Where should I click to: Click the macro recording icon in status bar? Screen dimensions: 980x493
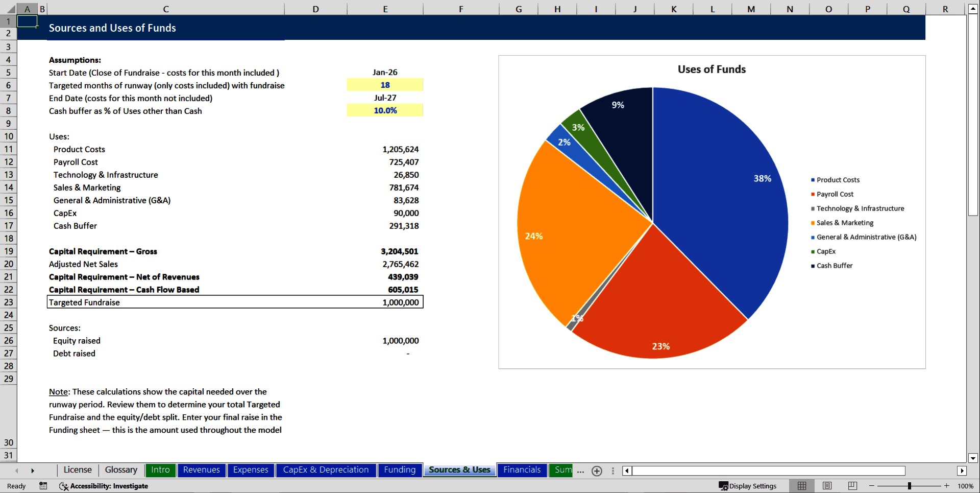43,486
